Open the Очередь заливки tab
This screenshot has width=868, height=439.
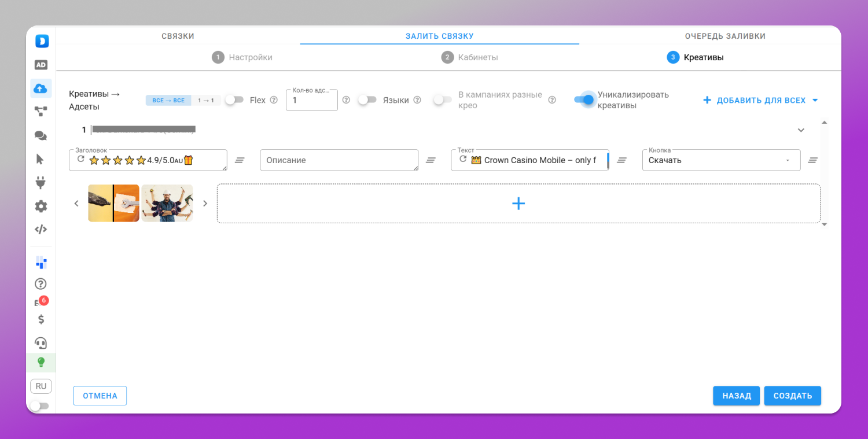[x=725, y=36]
